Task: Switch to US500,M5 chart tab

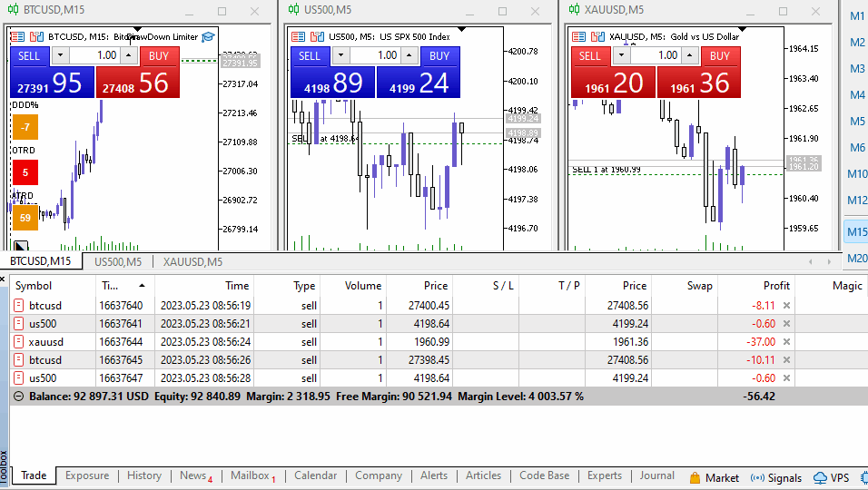Action: 118,261
